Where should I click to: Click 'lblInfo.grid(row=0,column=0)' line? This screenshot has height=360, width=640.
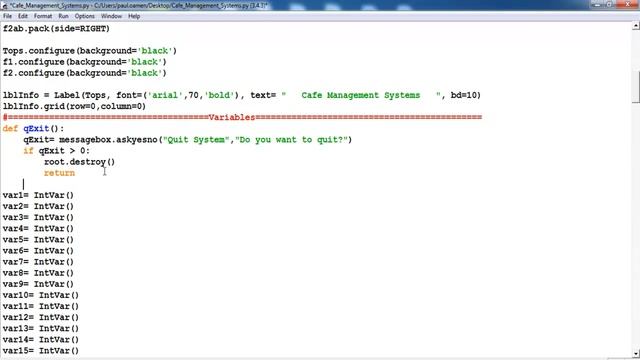74,106
